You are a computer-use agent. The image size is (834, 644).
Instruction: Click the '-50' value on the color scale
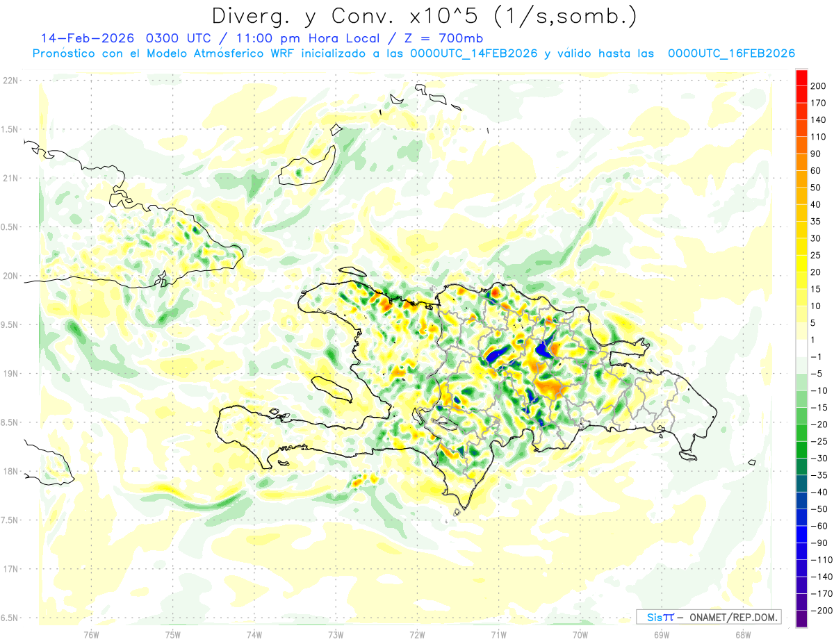(x=821, y=509)
